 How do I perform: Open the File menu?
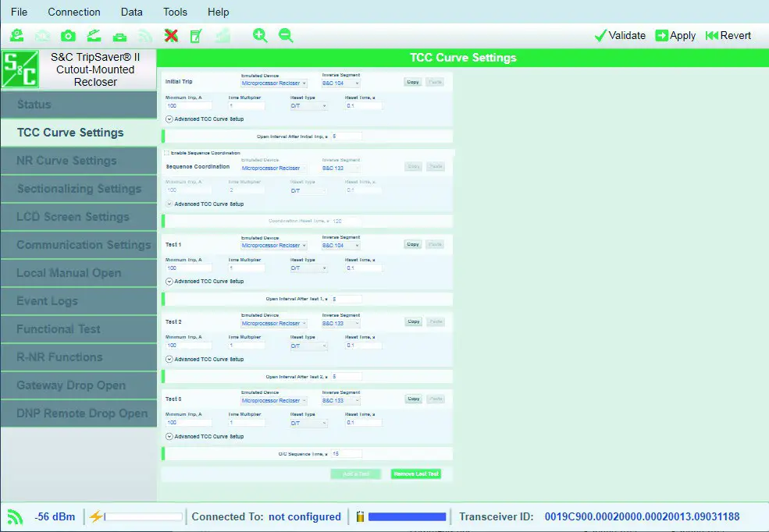tap(19, 12)
